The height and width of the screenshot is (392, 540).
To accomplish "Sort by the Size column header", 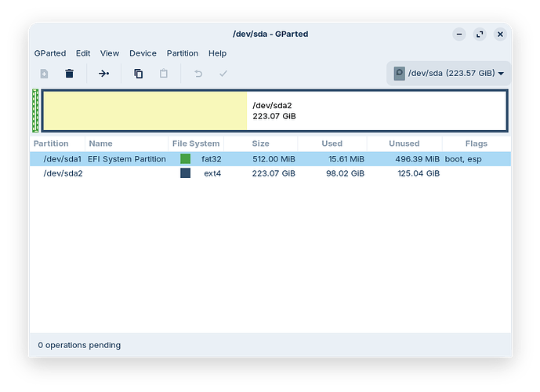I will (x=260, y=143).
